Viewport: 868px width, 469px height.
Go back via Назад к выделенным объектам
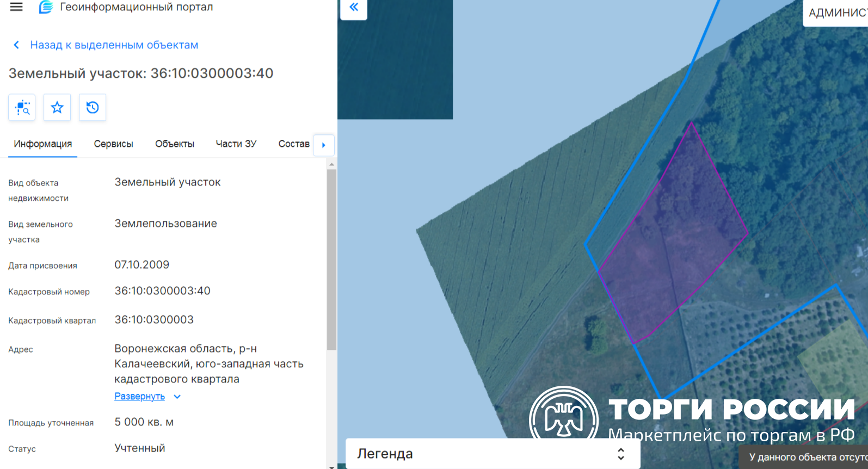point(114,45)
